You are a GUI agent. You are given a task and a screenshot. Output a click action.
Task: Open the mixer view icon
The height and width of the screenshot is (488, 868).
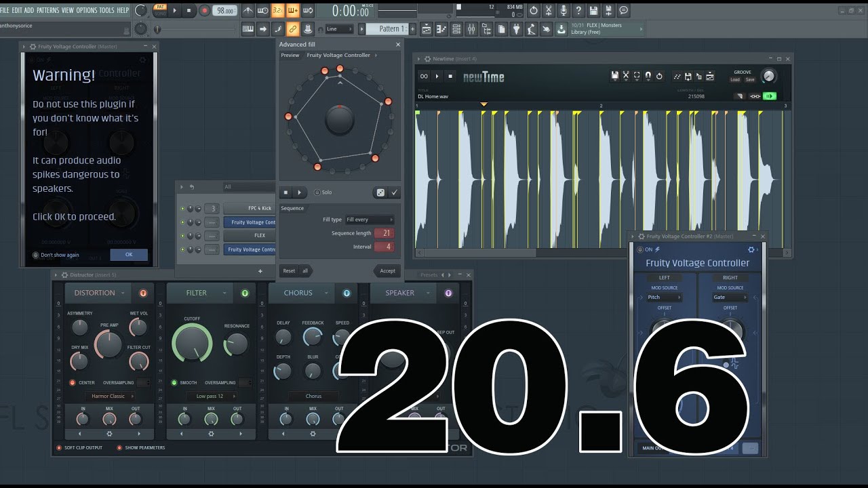[x=472, y=28]
